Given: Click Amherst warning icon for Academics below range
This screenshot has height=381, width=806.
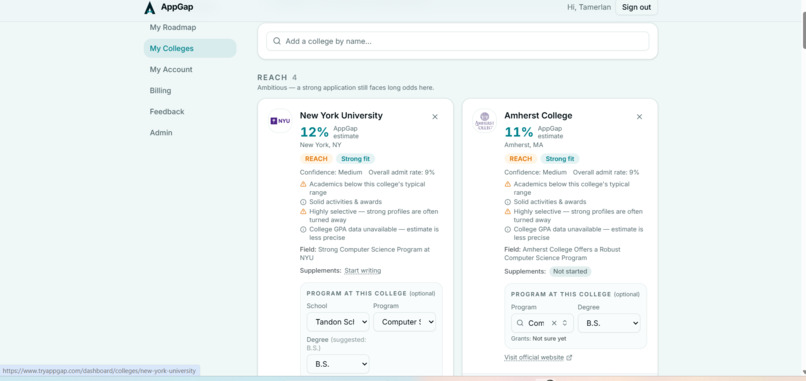Looking at the screenshot, I should tap(508, 184).
